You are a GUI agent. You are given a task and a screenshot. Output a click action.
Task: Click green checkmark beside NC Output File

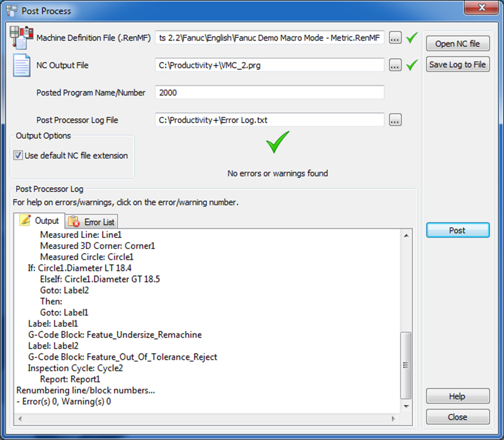pos(411,65)
